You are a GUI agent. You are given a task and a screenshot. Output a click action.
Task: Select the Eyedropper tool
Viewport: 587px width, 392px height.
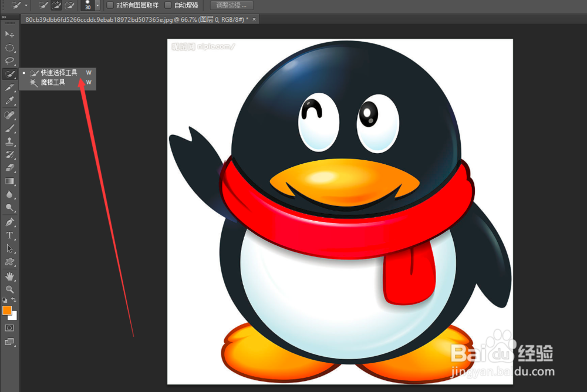(x=9, y=100)
